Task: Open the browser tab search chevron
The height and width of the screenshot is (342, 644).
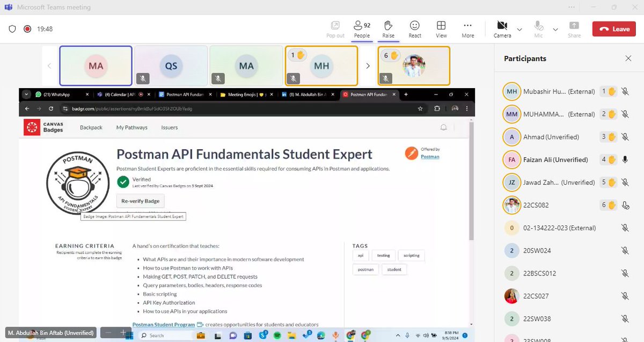Action: (x=26, y=94)
